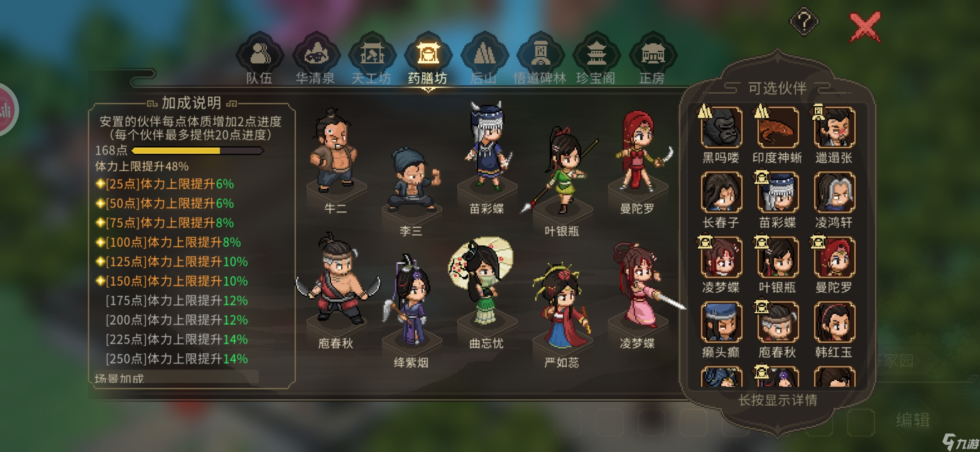Close the panel with red X
This screenshot has height=452, width=980.
coord(865,27)
